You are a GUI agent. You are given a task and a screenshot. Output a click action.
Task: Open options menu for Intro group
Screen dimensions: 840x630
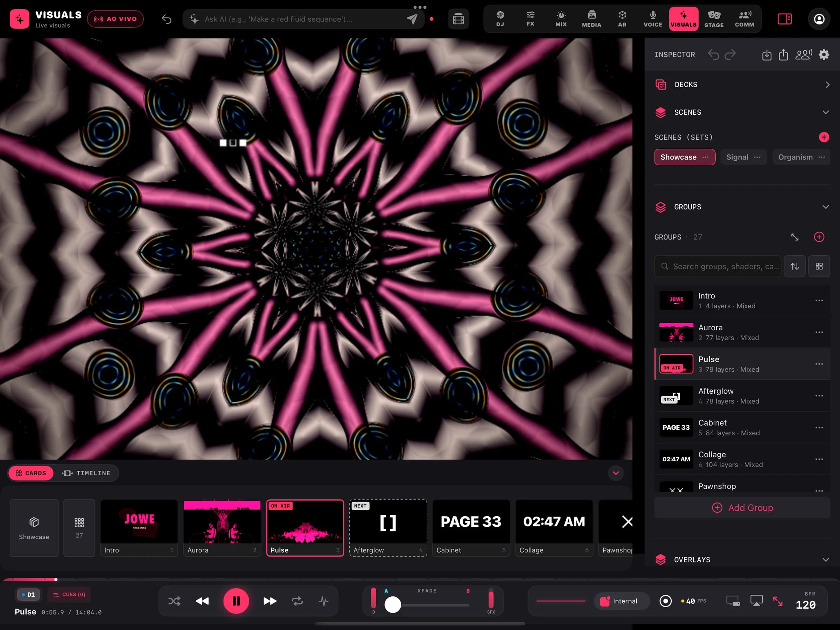point(819,300)
